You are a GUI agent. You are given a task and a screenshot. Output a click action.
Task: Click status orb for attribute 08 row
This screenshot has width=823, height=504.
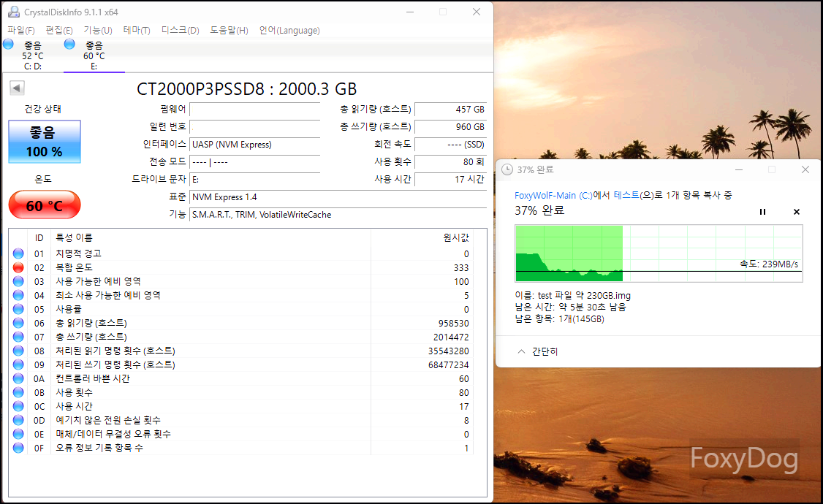18,351
